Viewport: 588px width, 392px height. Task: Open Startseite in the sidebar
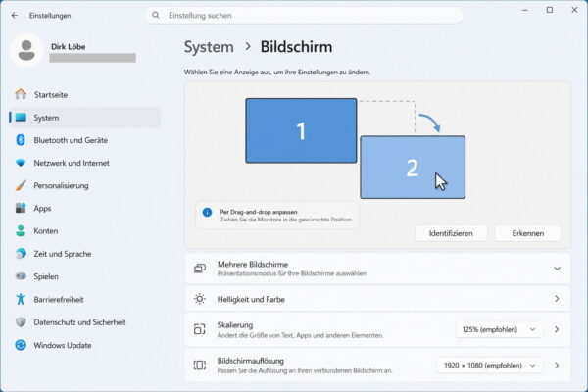(85, 94)
